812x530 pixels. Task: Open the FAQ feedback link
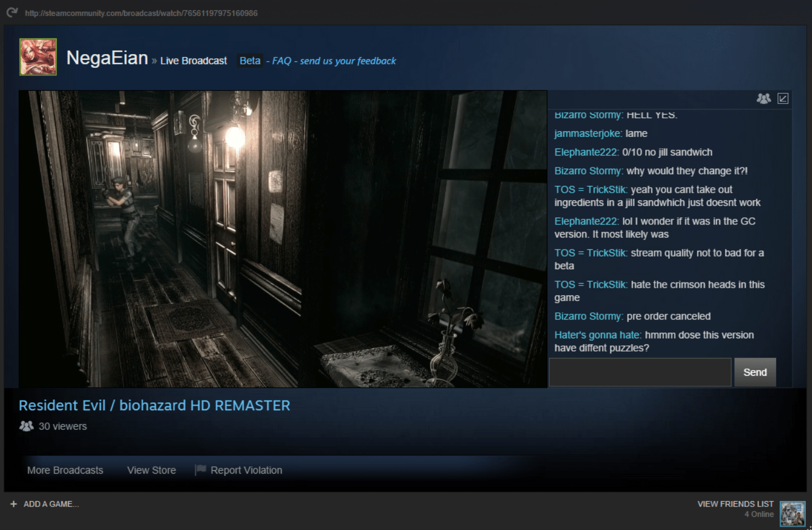(282, 60)
